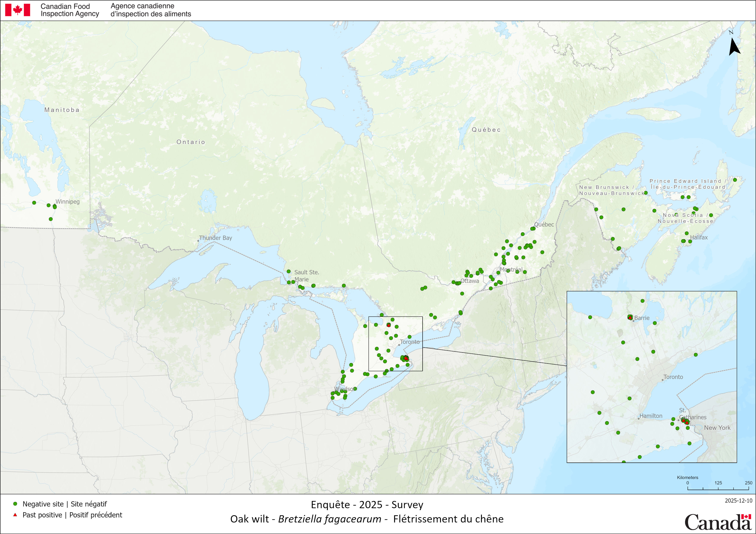Click the Halifax city label
The image size is (756, 534).
[699, 237]
